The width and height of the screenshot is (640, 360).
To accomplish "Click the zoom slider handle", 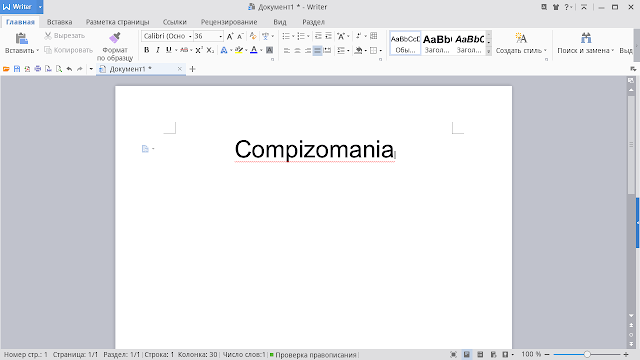I will click(587, 354).
